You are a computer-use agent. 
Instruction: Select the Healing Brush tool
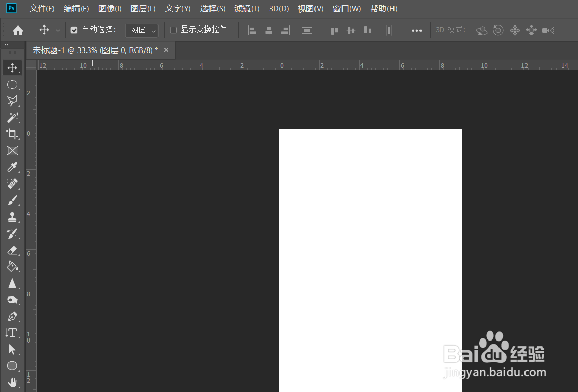(x=12, y=184)
